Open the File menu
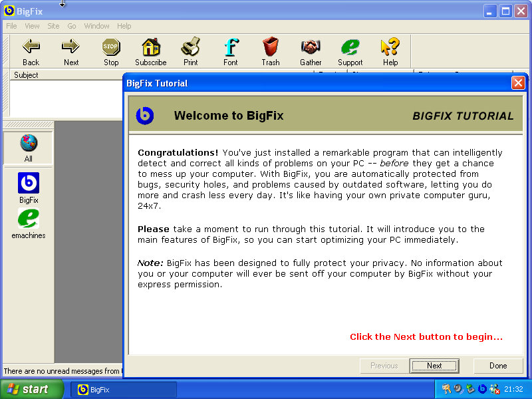Image resolution: width=532 pixels, height=399 pixels. tap(11, 26)
